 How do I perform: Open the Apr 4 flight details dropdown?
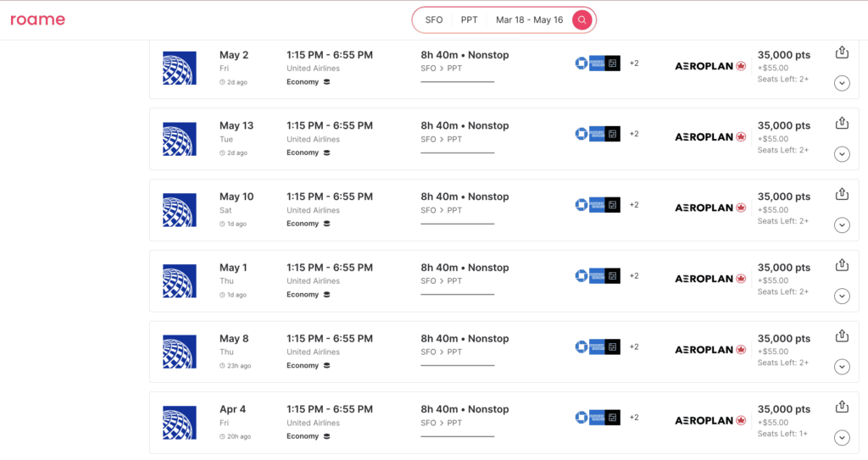point(842,438)
